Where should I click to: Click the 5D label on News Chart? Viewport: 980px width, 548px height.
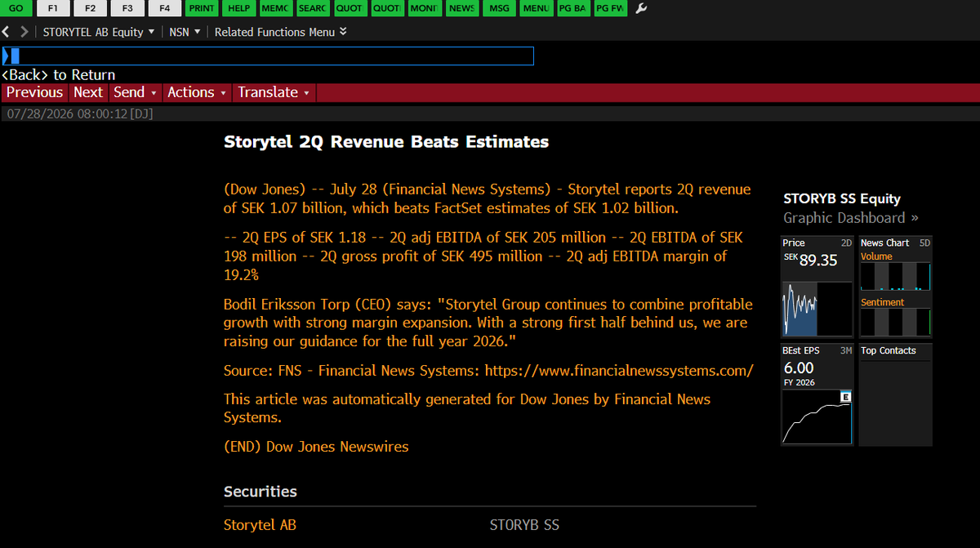point(924,243)
